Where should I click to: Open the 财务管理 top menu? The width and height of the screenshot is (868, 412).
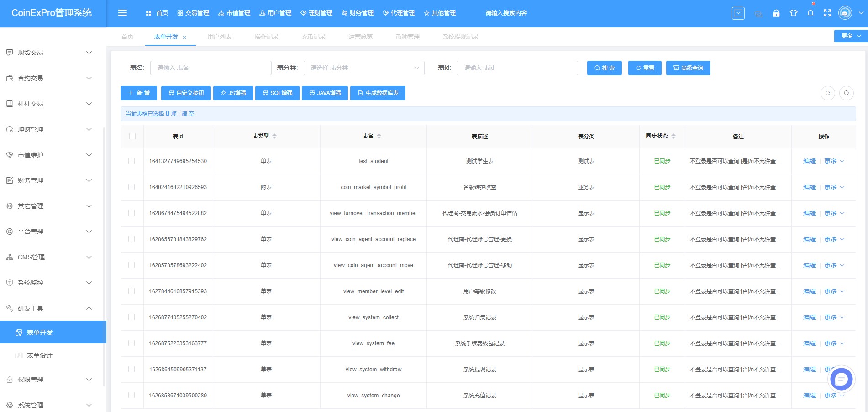click(358, 13)
